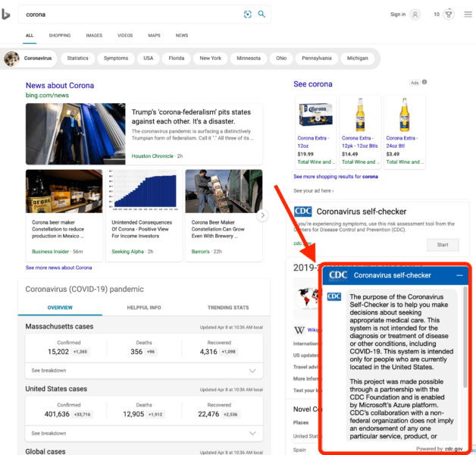Screen dimensions: 476x455
Task: Open the rewards trophy icon
Action: (448, 14)
